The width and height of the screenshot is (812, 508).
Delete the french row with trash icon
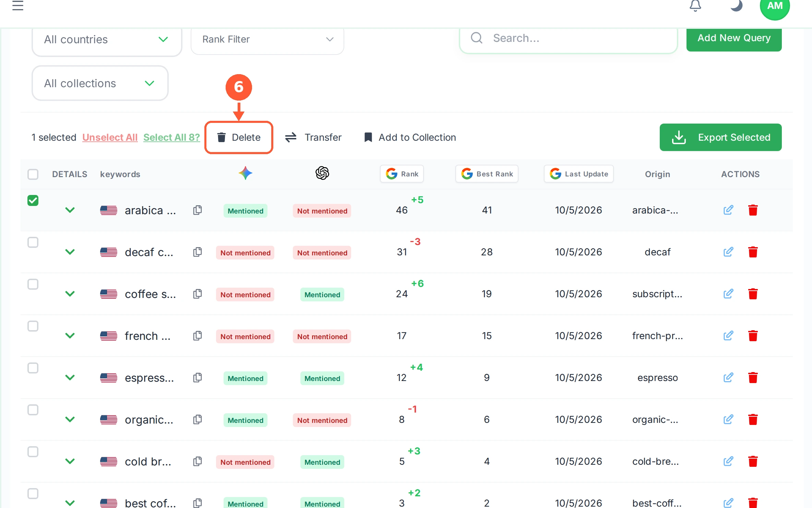tap(753, 335)
